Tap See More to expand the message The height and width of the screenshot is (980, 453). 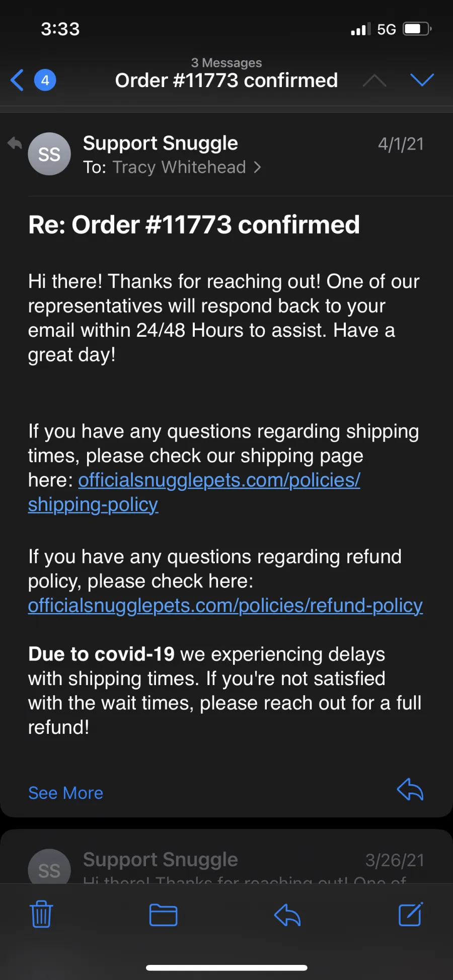point(65,793)
